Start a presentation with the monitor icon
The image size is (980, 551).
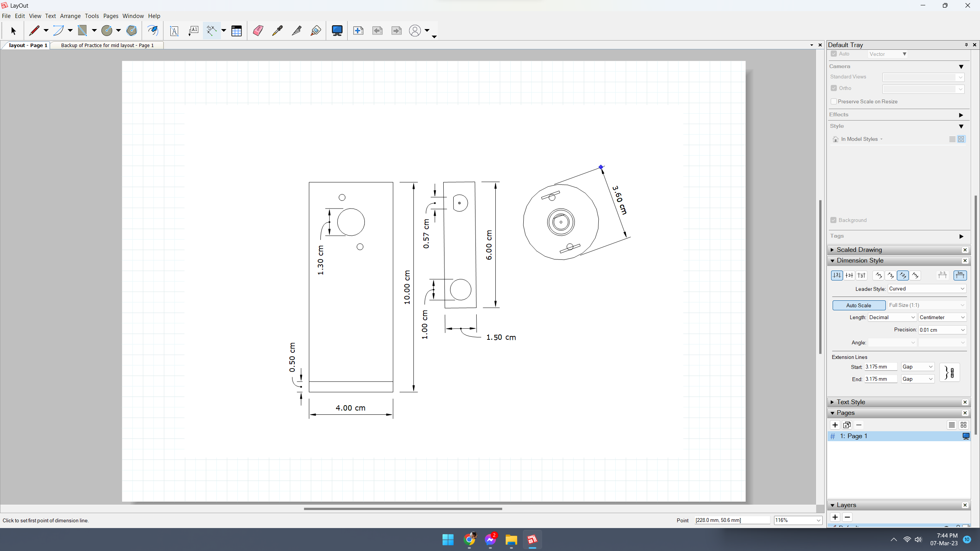coord(337,31)
